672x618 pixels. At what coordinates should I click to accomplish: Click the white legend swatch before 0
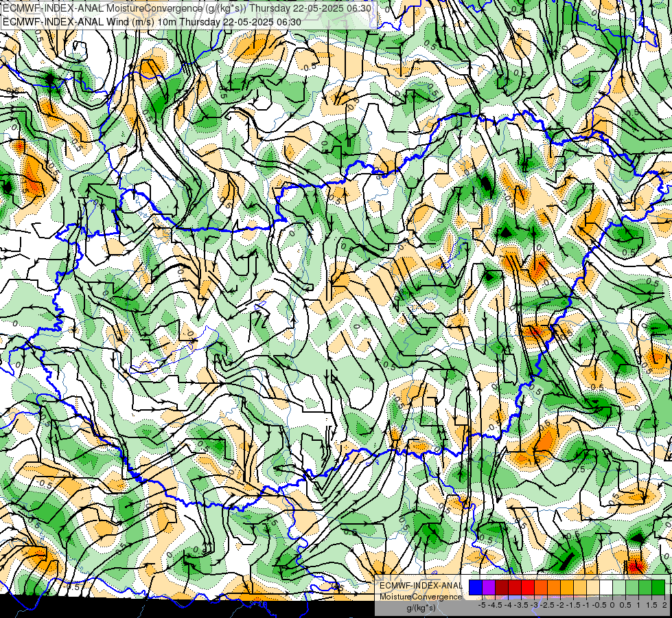(x=606, y=588)
